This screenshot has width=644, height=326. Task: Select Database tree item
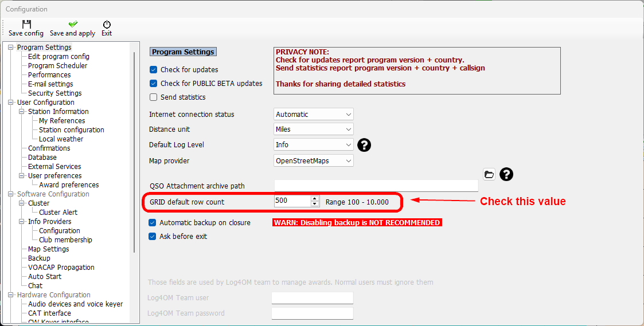[x=42, y=157]
